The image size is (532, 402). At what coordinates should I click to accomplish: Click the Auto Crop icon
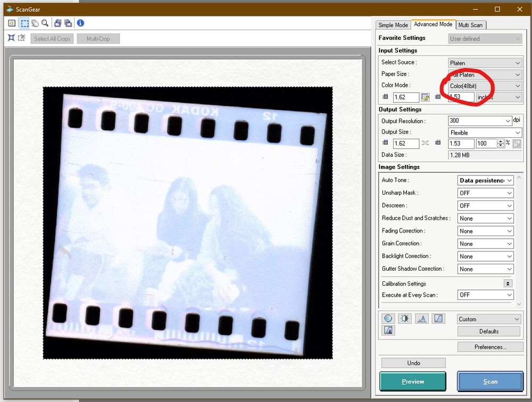click(11, 38)
